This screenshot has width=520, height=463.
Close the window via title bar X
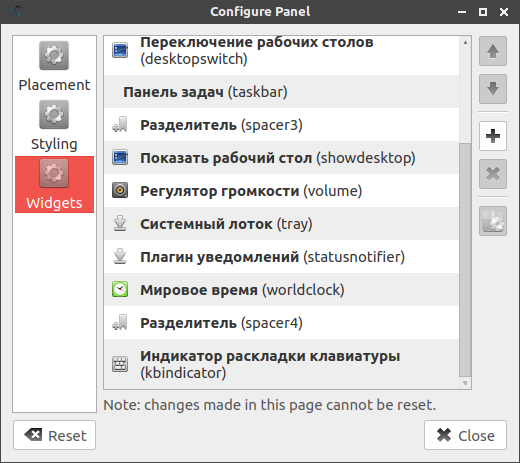point(504,12)
